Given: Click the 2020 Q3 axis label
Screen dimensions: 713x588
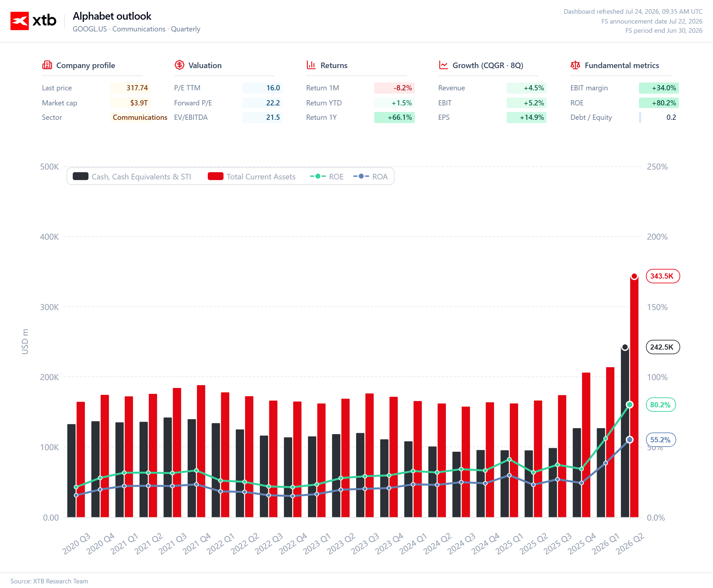Looking at the screenshot, I should click(x=77, y=543).
